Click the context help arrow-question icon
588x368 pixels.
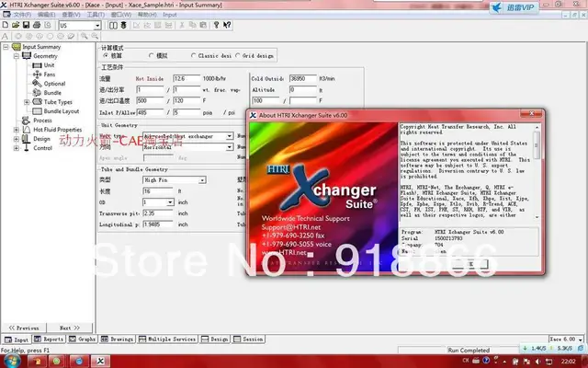227,25
